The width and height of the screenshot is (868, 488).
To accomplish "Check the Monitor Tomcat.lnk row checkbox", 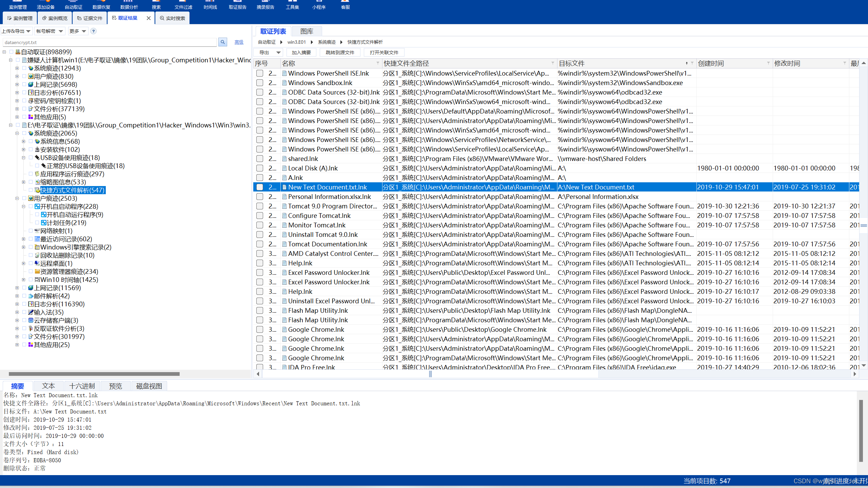I will (x=260, y=225).
